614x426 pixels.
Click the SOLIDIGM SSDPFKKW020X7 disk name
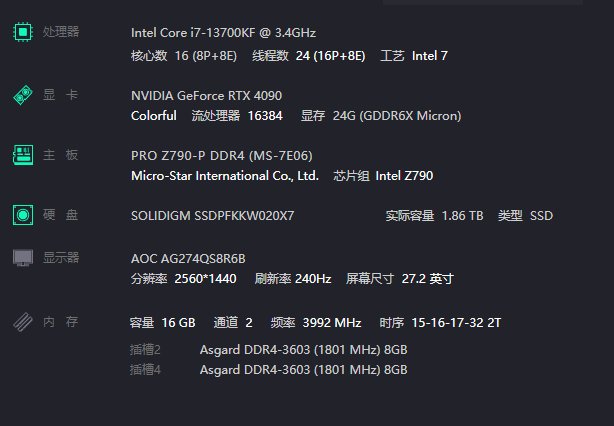pyautogui.click(x=213, y=216)
